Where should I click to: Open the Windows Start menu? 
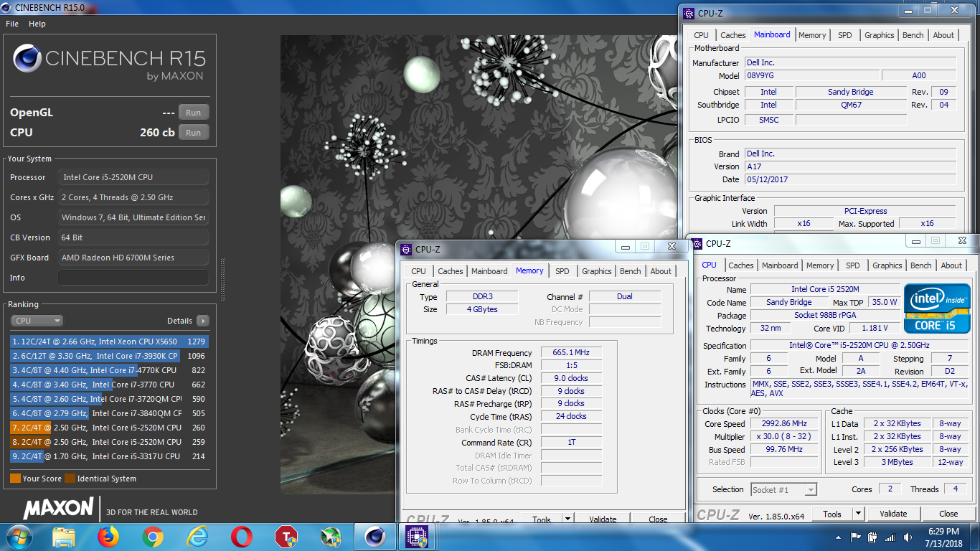[x=18, y=537]
